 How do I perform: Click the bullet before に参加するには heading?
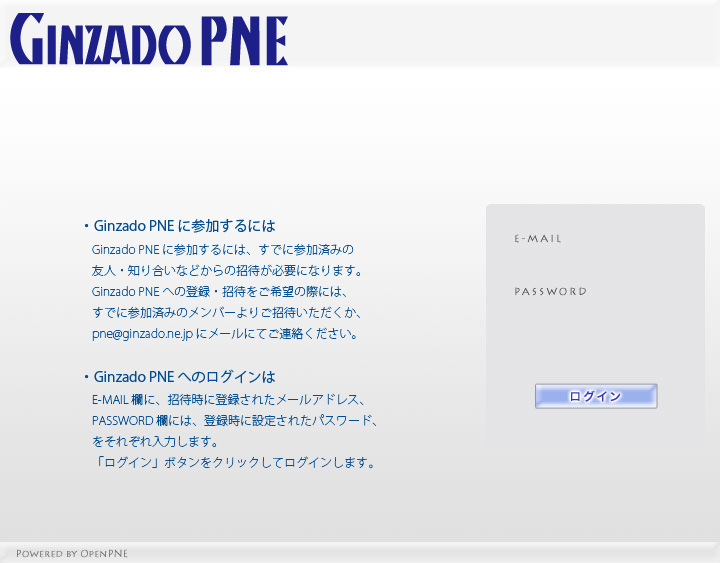coord(86,227)
